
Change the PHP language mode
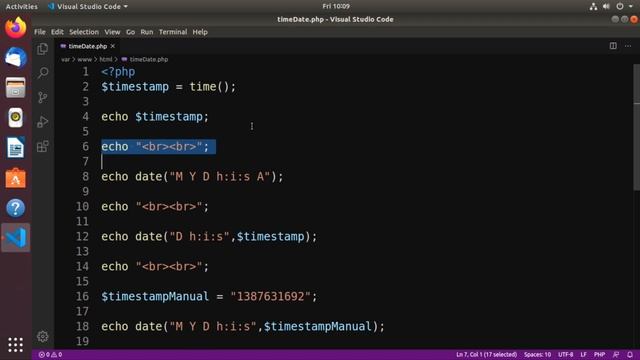coord(599,355)
